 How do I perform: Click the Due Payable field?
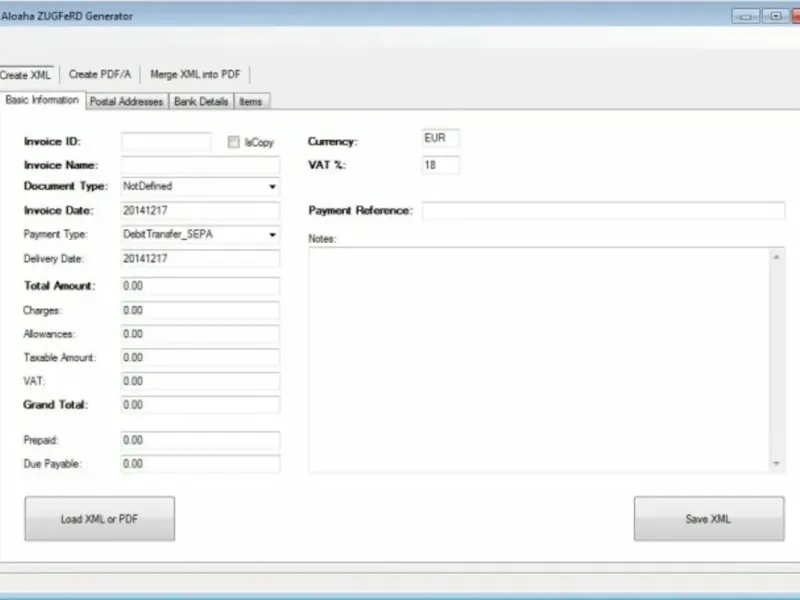[x=201, y=464]
